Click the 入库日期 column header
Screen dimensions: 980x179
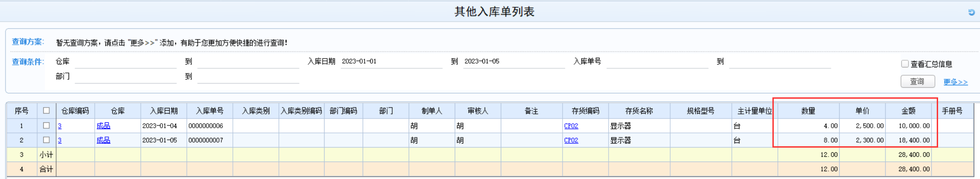[163, 111]
